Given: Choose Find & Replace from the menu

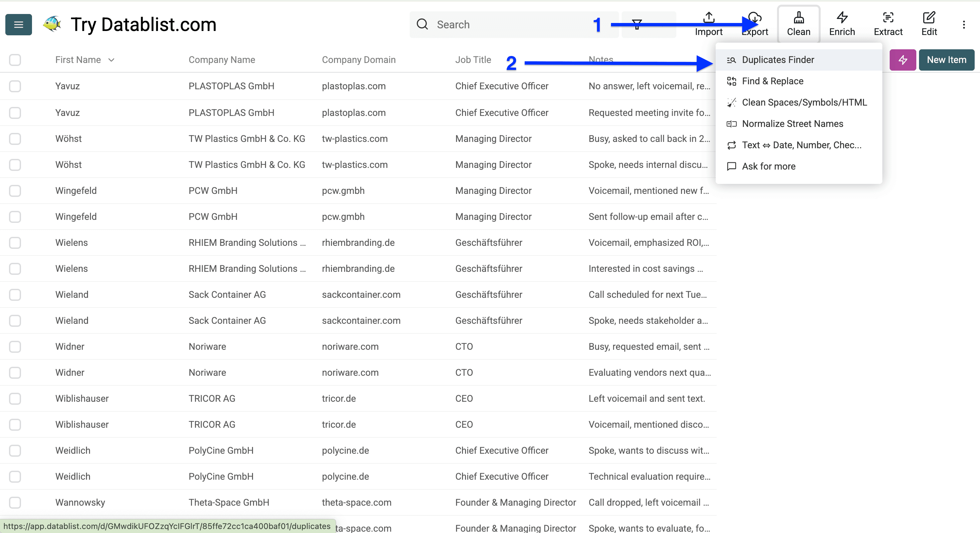Looking at the screenshot, I should tap(773, 81).
